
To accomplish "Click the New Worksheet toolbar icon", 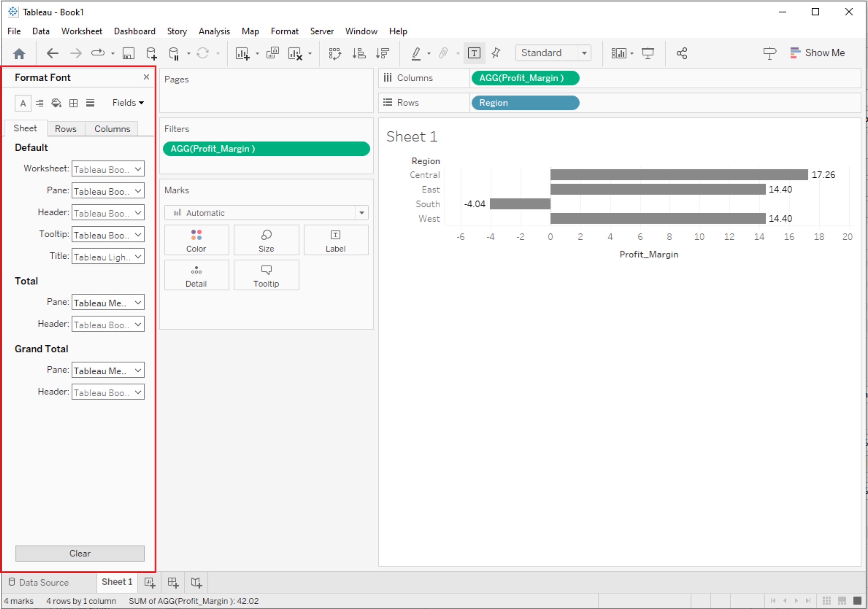I will pyautogui.click(x=242, y=53).
